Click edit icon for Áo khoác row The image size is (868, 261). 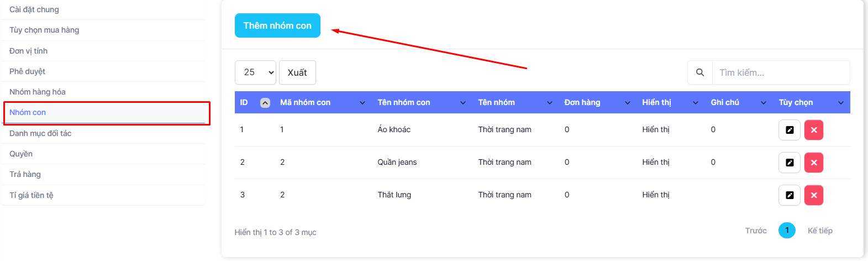tap(789, 130)
